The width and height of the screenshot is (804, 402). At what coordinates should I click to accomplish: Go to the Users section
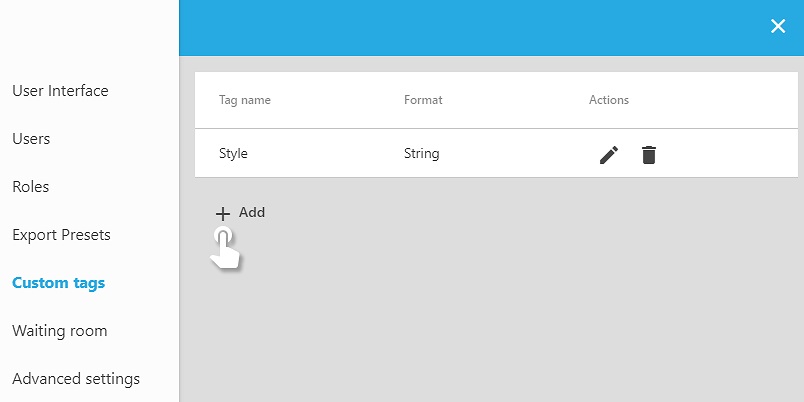coord(31,139)
